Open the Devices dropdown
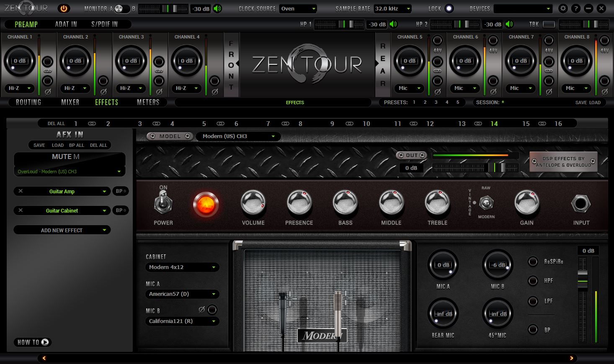 (x=523, y=9)
